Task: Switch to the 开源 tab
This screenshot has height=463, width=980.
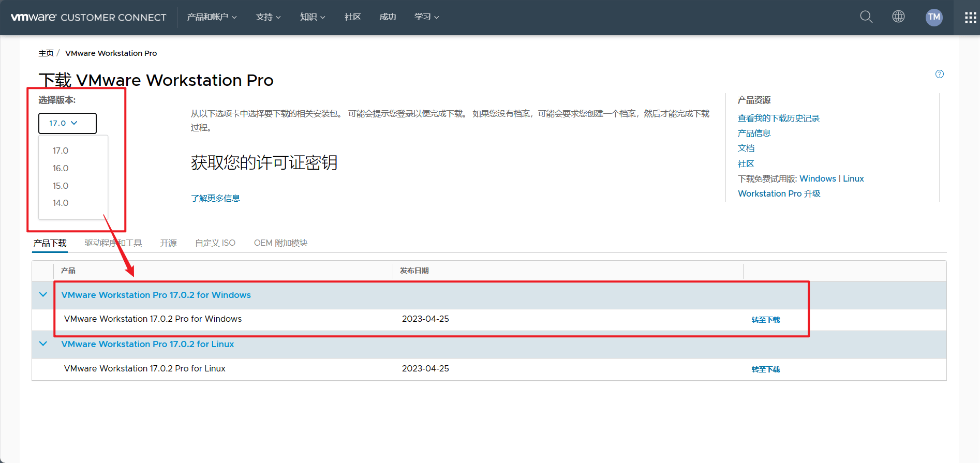Action: 168,243
